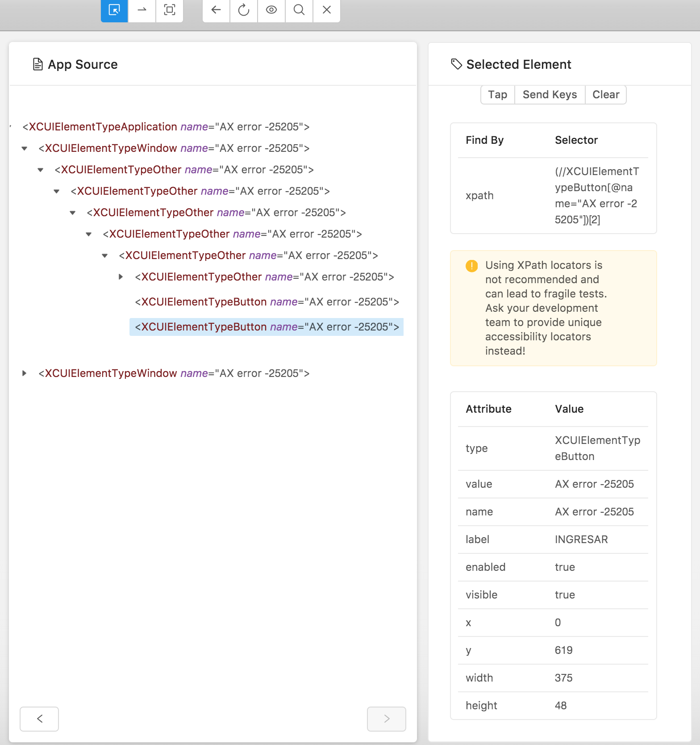
Task: Select the Tap By Coordinates icon
Action: coord(170,10)
